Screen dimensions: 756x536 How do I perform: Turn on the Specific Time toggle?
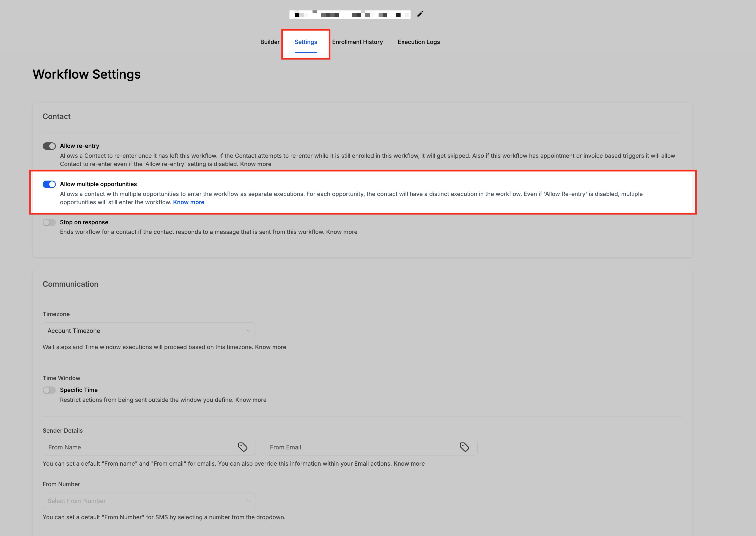click(x=49, y=390)
